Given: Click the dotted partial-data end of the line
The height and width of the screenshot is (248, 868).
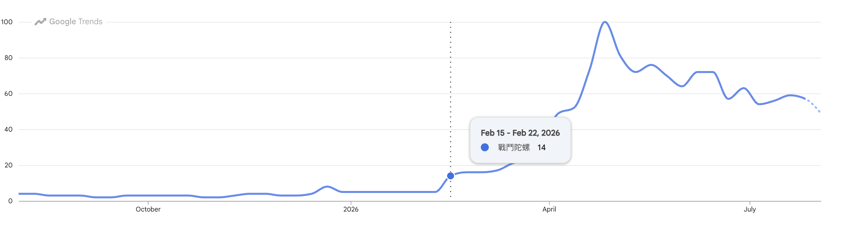Looking at the screenshot, I should 813,105.
